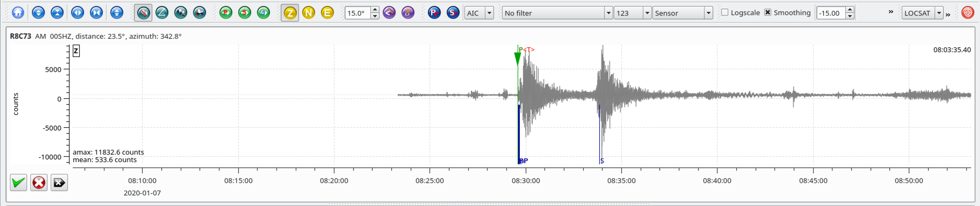Click the horizontal zoom-out arrows icon
This screenshot has width=980, height=206.
[96, 13]
